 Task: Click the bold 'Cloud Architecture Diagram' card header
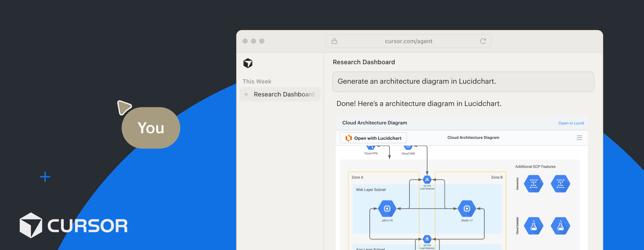(374, 123)
